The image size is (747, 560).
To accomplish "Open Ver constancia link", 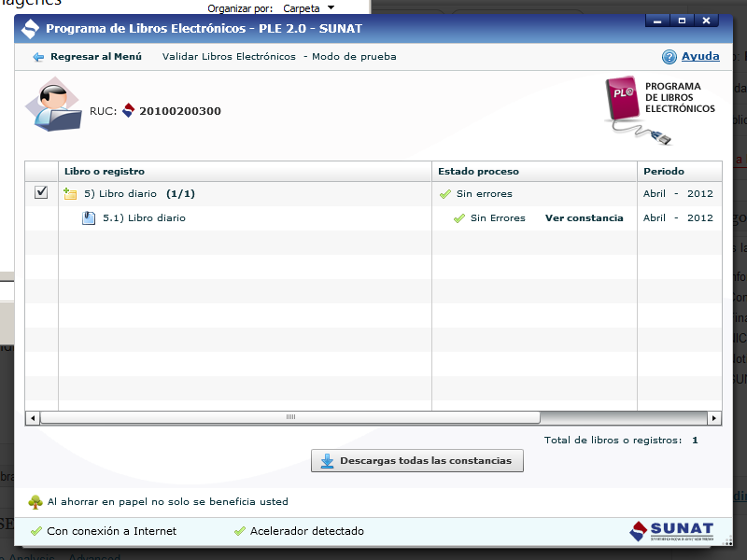I will (x=585, y=218).
